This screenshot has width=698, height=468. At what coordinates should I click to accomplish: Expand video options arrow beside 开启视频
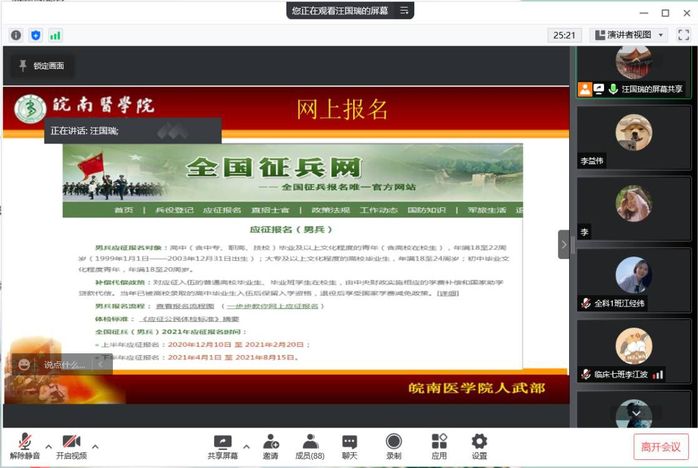96,441
